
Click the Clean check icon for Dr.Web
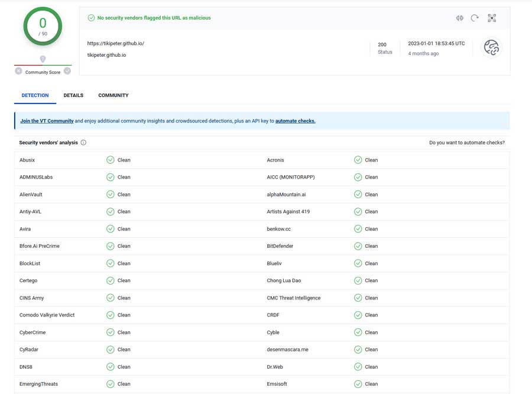(358, 367)
